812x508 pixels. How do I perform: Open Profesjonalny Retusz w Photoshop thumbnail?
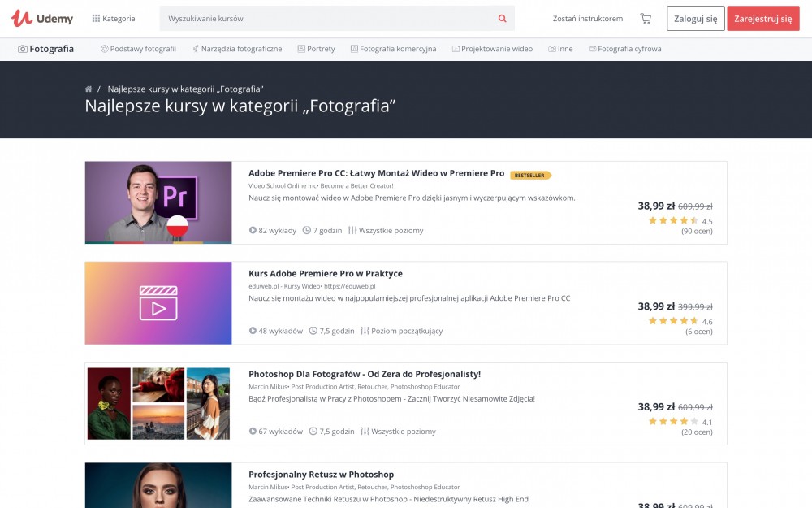[158, 485]
